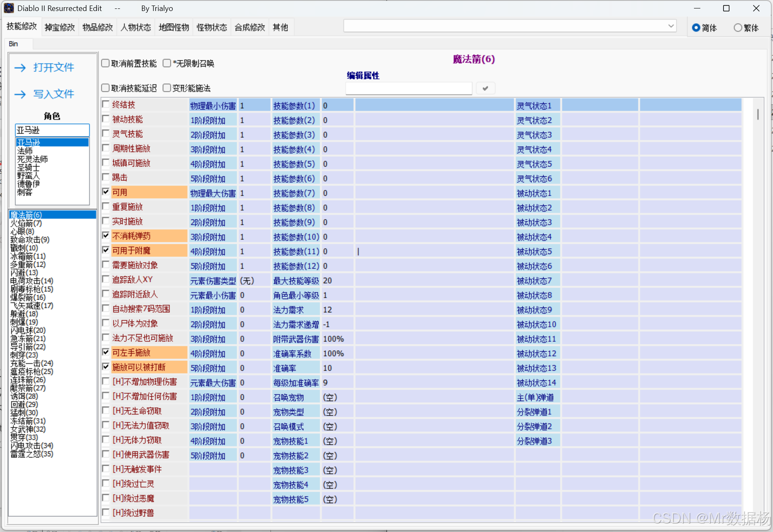
Task: Open the 怪物状态 tab
Action: coord(212,27)
